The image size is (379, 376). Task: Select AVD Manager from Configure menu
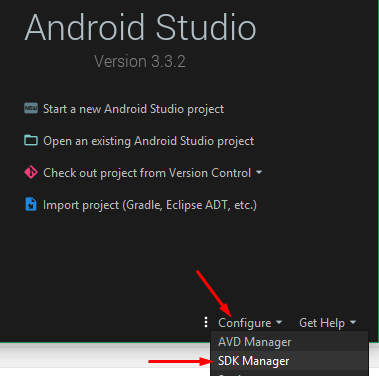click(289, 342)
